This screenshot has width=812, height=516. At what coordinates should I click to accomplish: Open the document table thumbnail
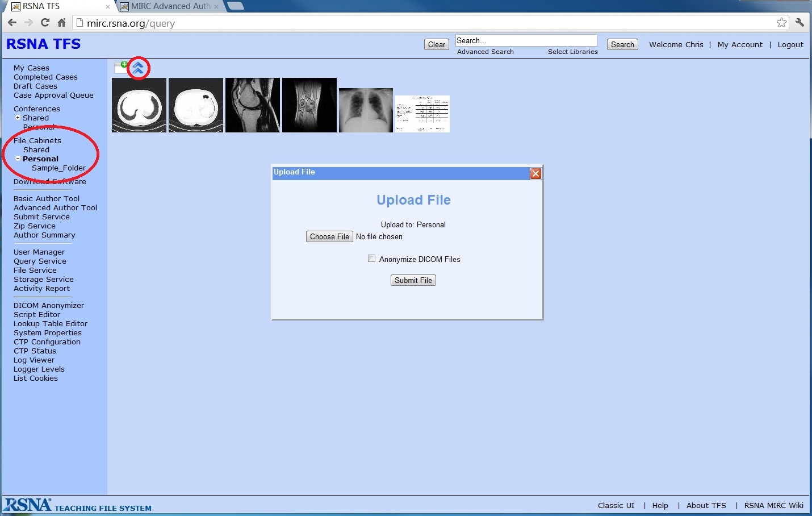point(422,114)
